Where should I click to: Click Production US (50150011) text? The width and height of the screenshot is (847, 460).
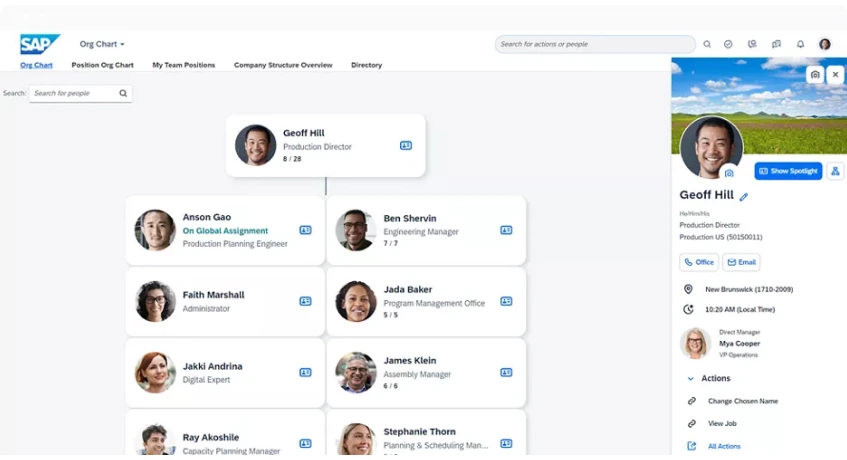(x=721, y=237)
